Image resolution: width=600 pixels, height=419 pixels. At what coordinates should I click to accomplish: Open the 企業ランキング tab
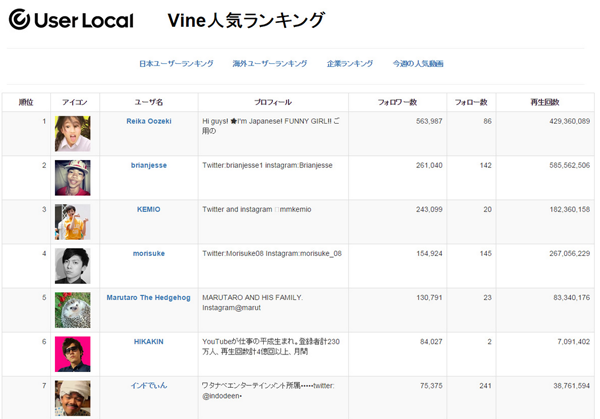(350, 64)
